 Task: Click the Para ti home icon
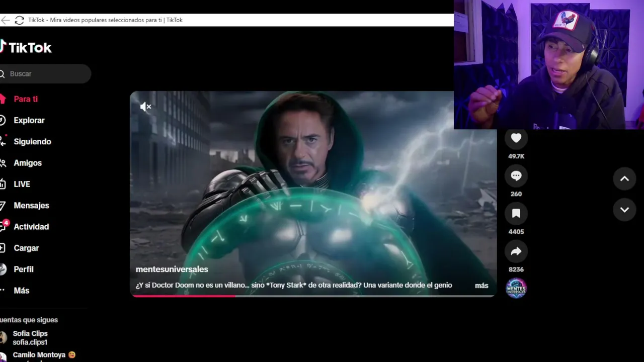(x=3, y=99)
